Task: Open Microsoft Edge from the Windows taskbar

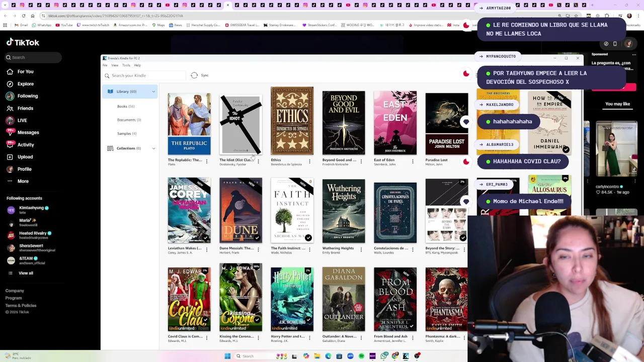Action: [328, 356]
